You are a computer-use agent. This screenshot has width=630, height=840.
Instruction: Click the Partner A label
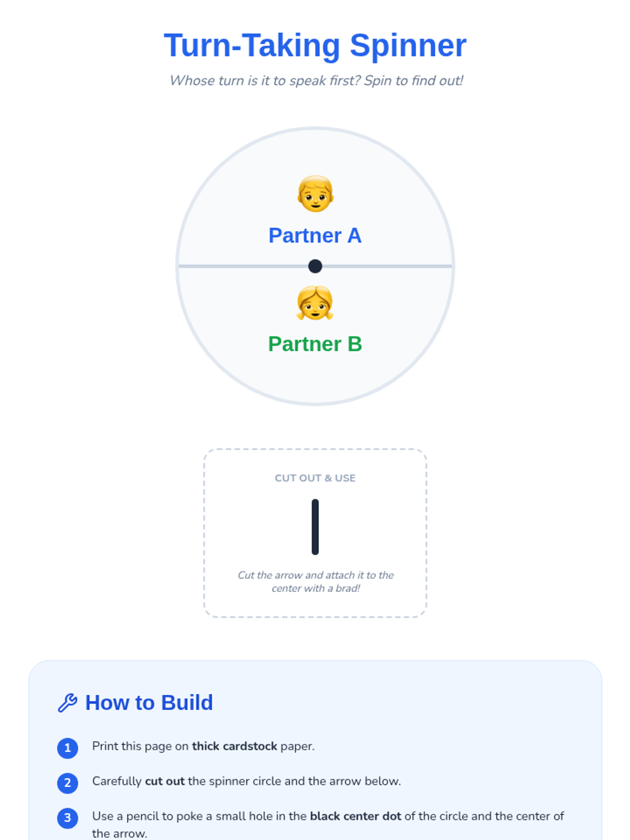click(x=315, y=236)
